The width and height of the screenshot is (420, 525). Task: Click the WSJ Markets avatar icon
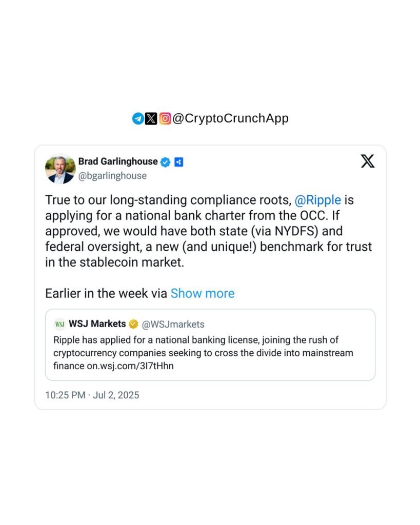coord(59,324)
